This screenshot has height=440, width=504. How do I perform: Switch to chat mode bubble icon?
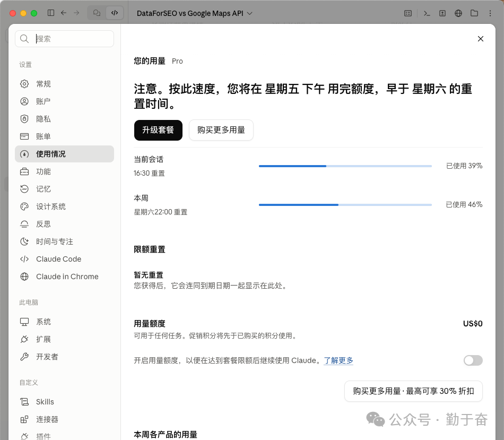click(97, 13)
